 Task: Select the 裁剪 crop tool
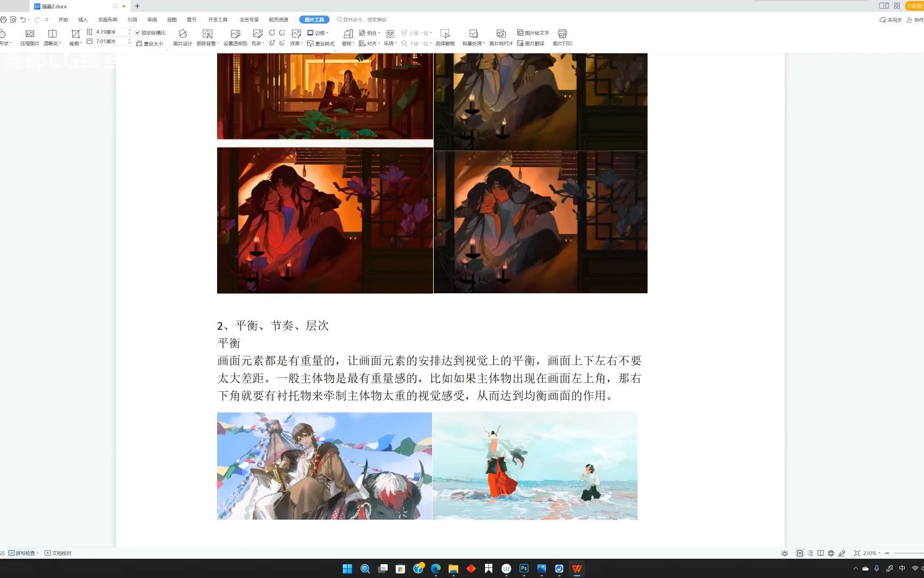point(75,37)
